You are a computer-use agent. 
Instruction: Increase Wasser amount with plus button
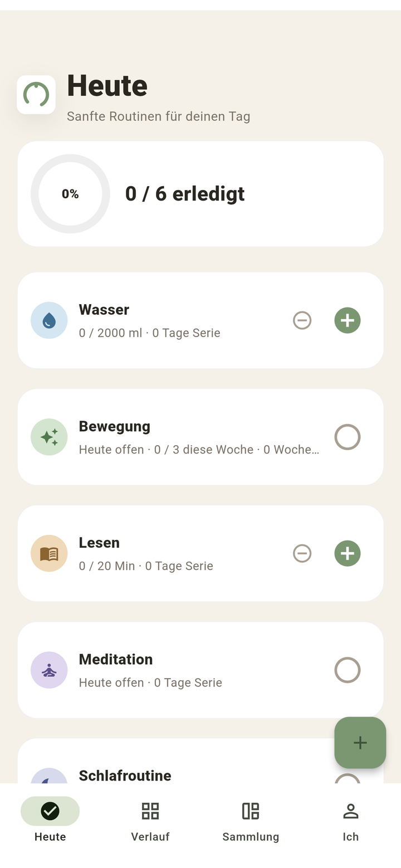click(348, 320)
